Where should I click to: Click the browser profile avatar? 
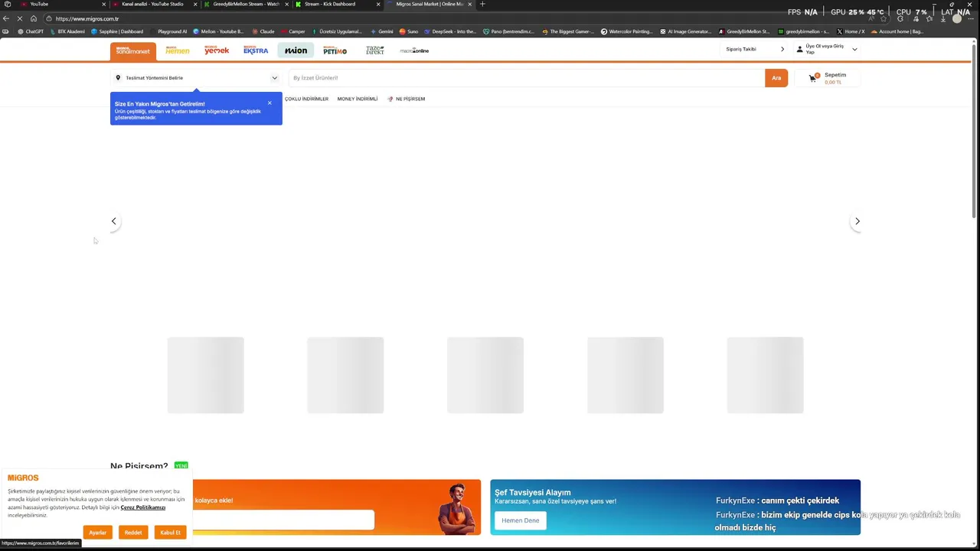coord(956,18)
